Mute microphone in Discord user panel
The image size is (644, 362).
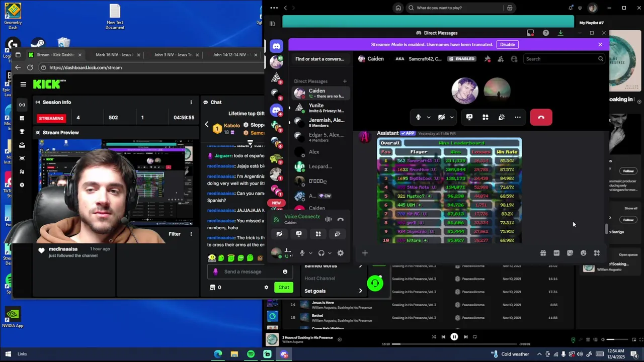pyautogui.click(x=302, y=253)
